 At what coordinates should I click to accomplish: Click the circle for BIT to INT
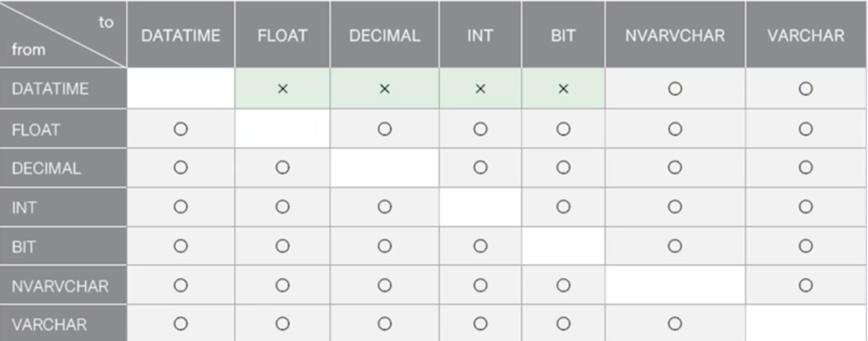[x=480, y=246]
